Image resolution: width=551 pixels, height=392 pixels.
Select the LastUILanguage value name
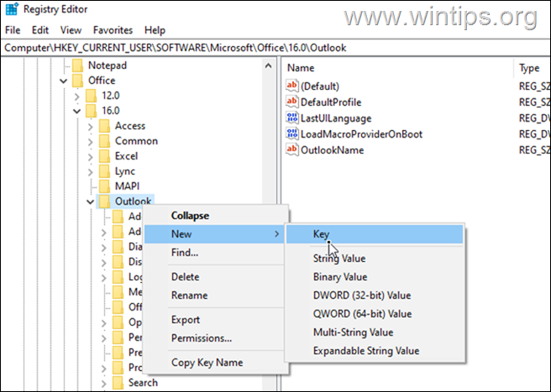coord(336,118)
